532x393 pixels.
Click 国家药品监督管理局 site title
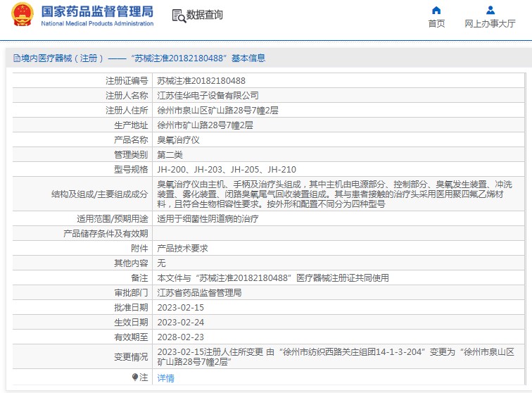pos(97,11)
